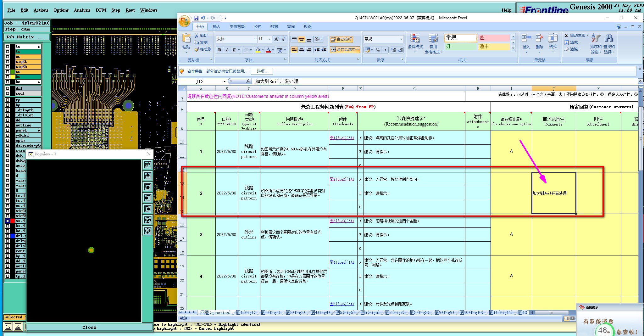This screenshot has height=336, width=644.
Task: Switch to the 公式 ribbon tab
Action: pyautogui.click(x=258, y=27)
